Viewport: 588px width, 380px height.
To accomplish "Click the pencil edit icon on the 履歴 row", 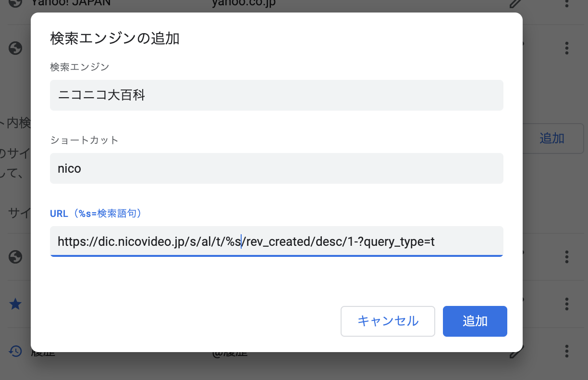I will pos(515,352).
